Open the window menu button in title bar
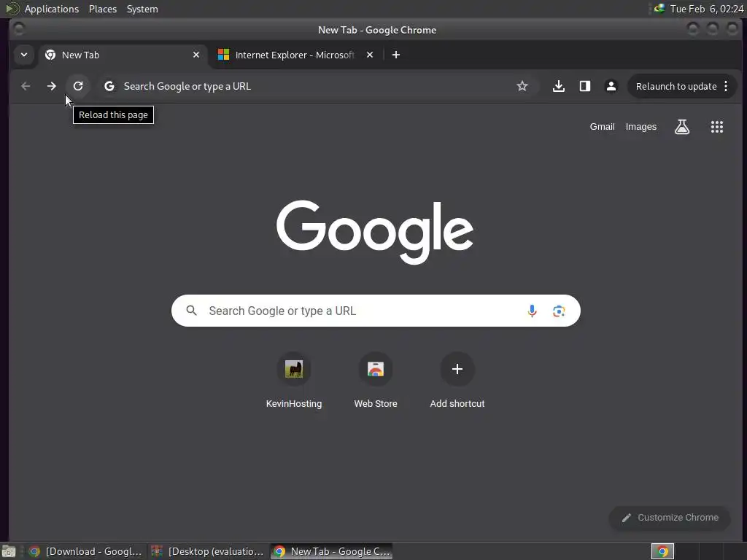Screen dimensions: 747x560 point(19,29)
